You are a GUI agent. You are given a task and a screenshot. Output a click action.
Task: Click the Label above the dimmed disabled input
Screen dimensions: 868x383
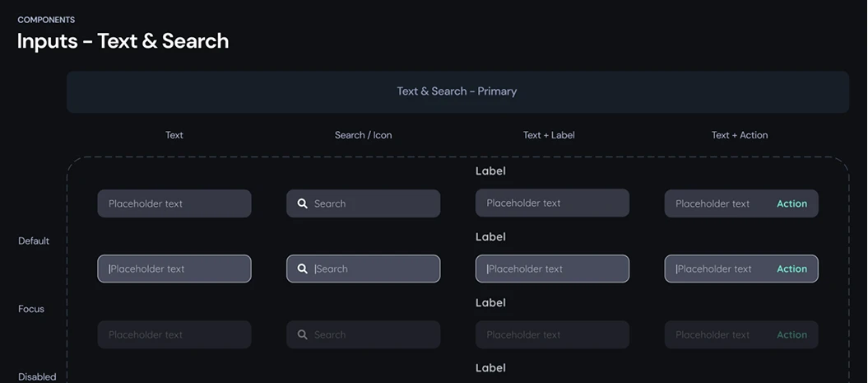pyautogui.click(x=490, y=302)
